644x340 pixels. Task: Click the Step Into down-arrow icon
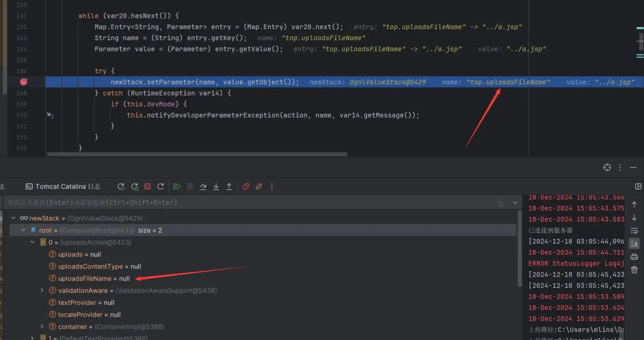click(x=216, y=187)
